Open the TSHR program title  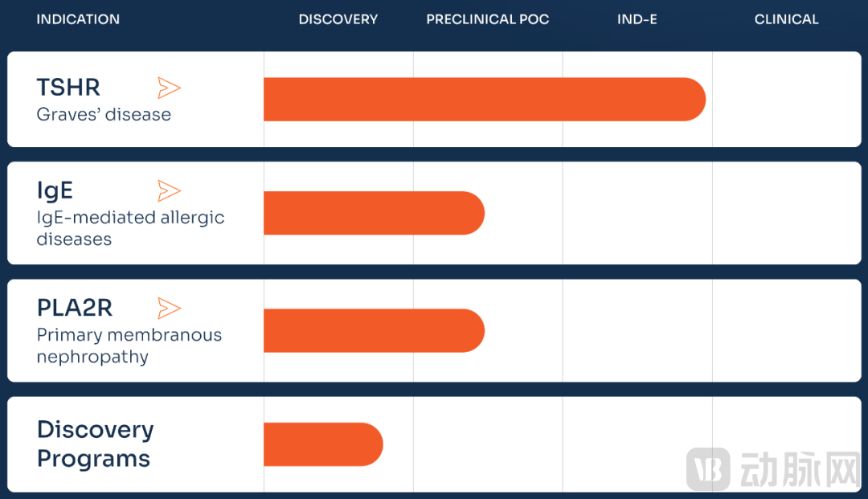[68, 88]
